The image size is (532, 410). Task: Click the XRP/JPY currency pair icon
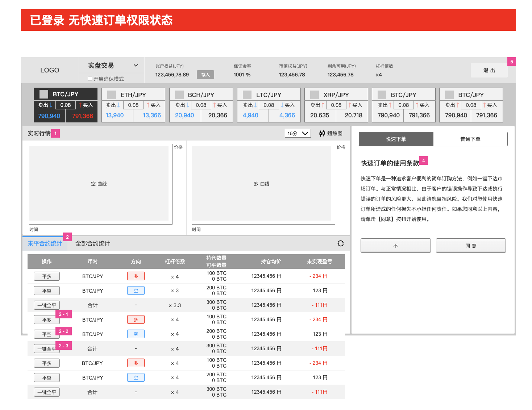click(x=315, y=95)
